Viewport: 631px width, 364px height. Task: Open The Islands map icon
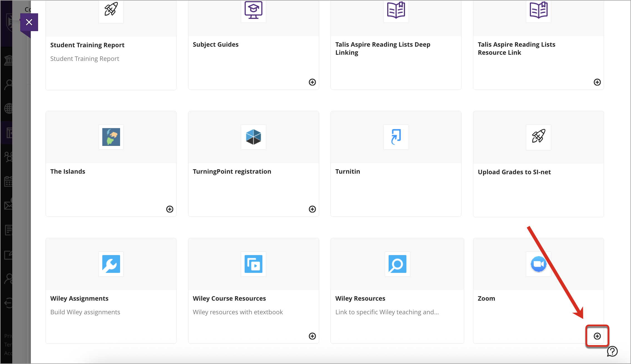111,137
